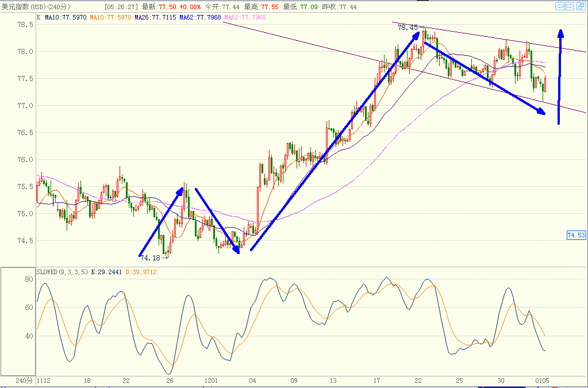Click the K:29.2441 indicator value
This screenshot has width=588, height=388.
point(106,272)
